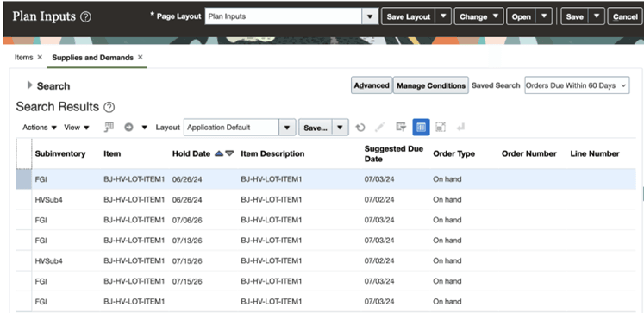Close the Supplies and Demands tab
Image resolution: width=644 pixels, height=313 pixels.
(140, 58)
